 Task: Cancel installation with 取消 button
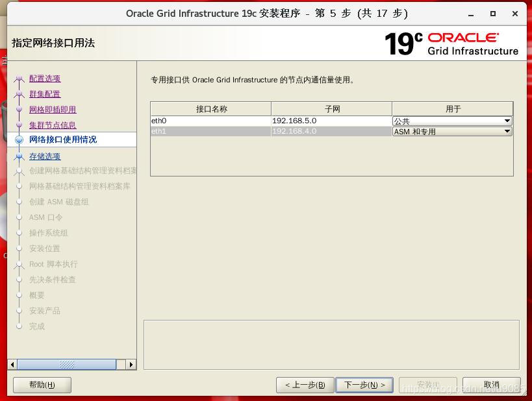[491, 385]
